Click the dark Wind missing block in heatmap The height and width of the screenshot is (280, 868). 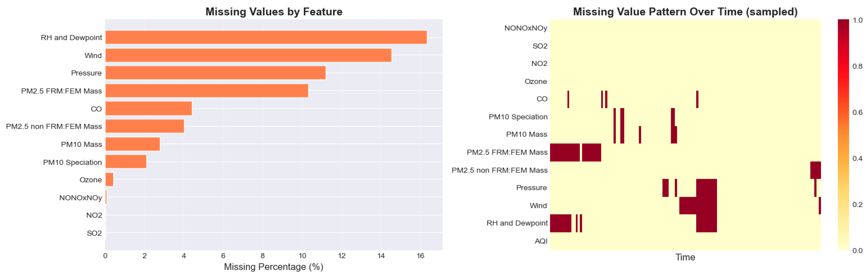687,206
